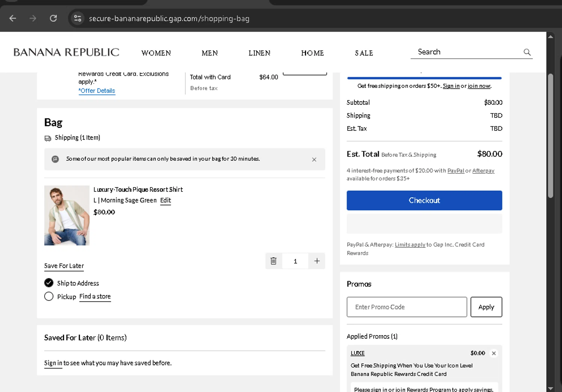Dismiss the 30 minutes bag notice
The height and width of the screenshot is (392, 562).
tap(314, 159)
